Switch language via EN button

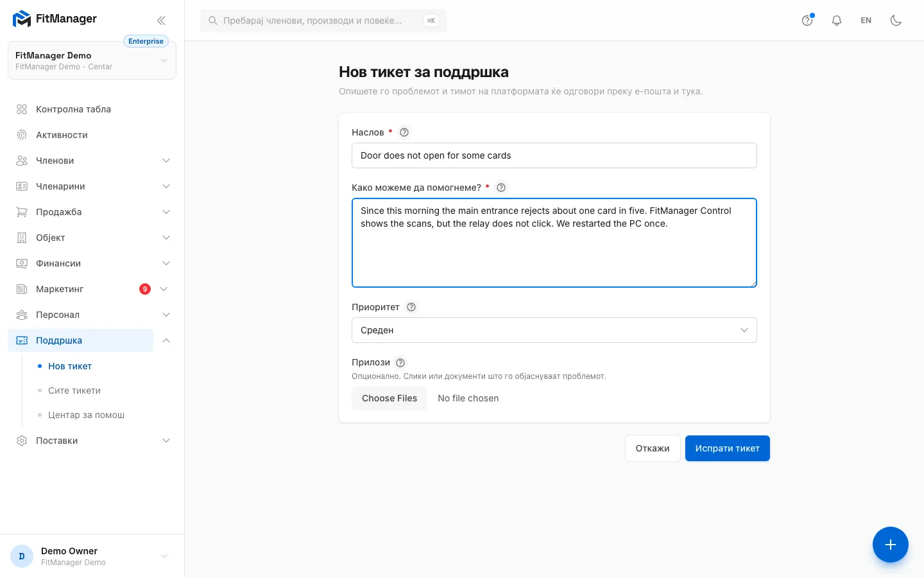[866, 20]
